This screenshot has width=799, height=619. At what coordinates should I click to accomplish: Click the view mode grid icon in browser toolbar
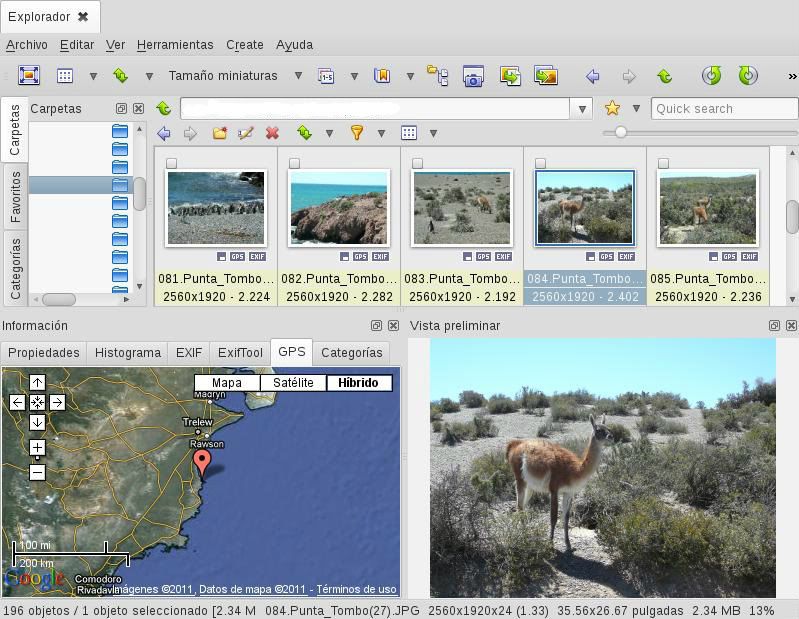pyautogui.click(x=409, y=133)
